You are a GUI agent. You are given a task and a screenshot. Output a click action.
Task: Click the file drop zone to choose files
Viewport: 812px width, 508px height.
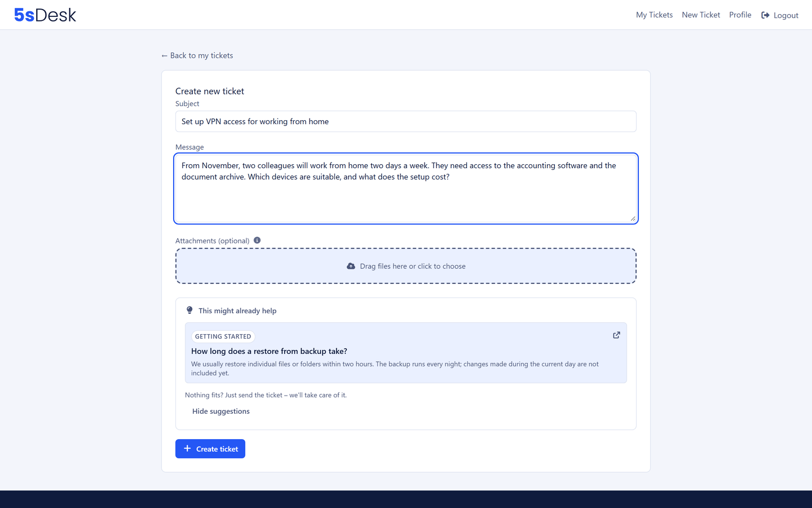406,266
